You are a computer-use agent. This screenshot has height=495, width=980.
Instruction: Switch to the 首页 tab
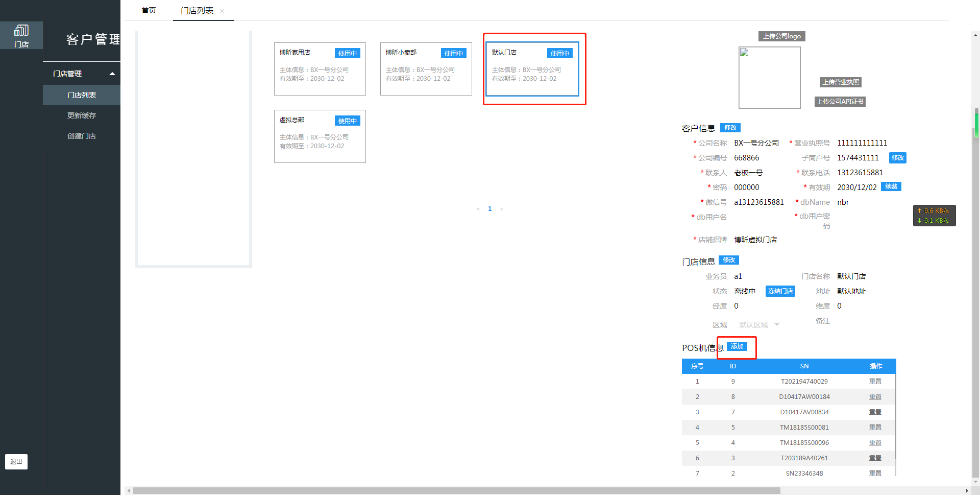[149, 10]
